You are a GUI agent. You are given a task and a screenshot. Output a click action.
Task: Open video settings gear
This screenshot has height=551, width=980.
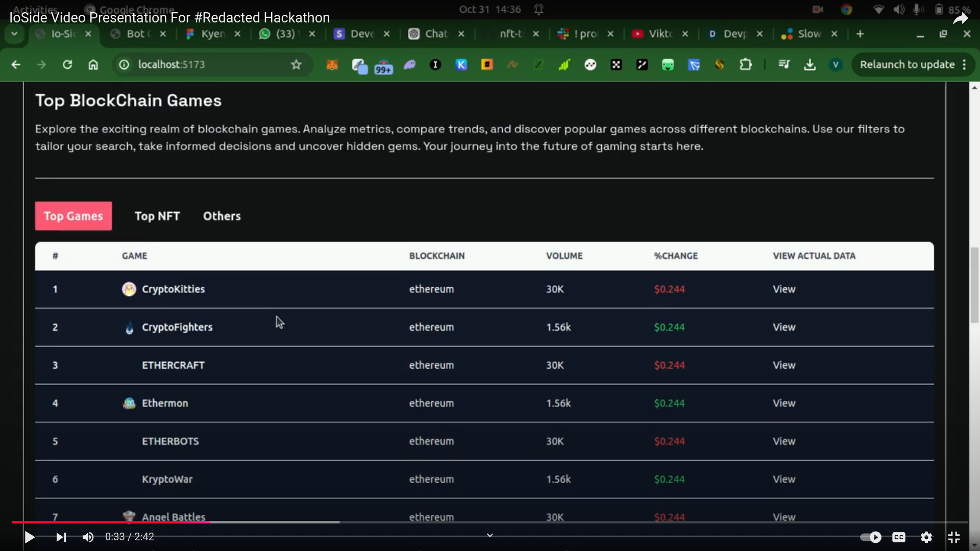click(x=926, y=537)
